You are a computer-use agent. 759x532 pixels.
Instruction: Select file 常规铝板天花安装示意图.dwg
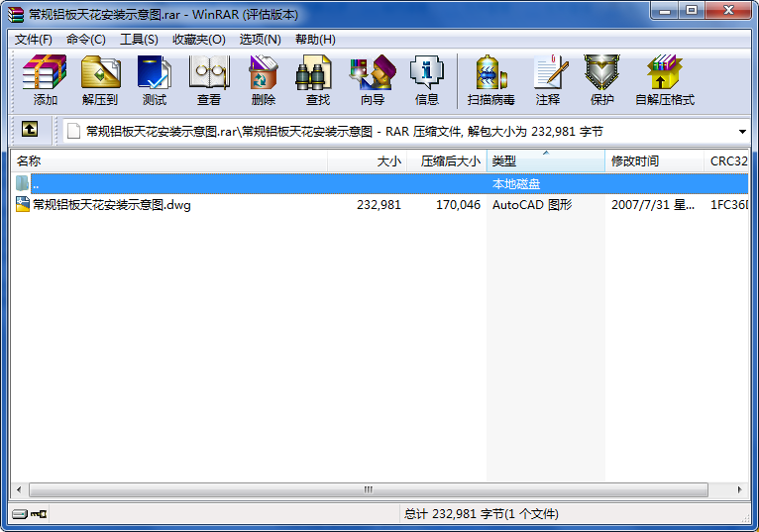(x=112, y=205)
